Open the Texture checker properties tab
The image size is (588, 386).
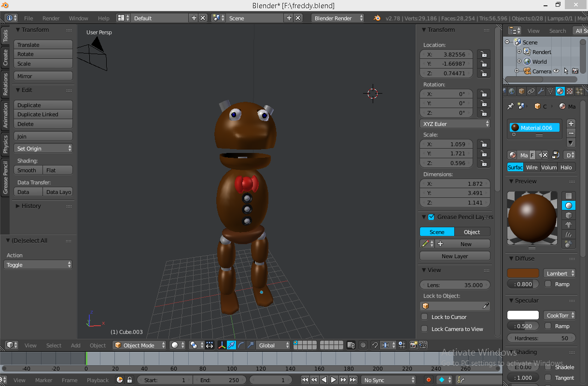pos(570,91)
